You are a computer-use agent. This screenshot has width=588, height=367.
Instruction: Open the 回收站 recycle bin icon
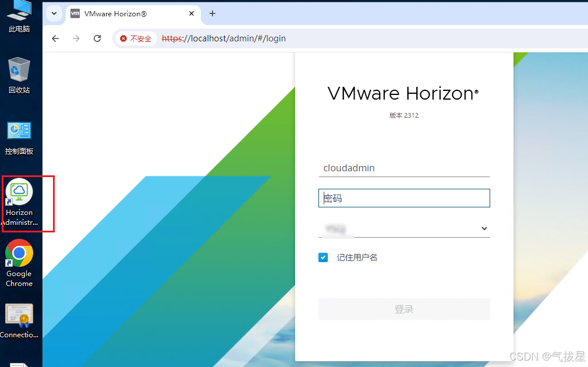(x=19, y=75)
